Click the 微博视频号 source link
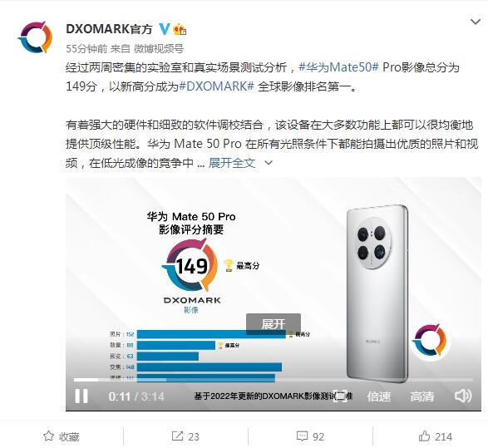The height and width of the screenshot is (448, 488). 159,48
